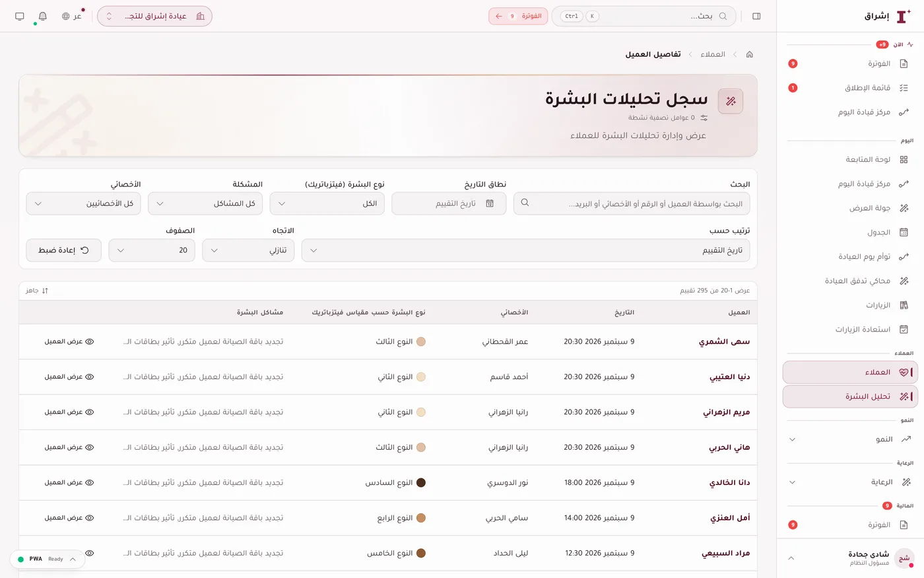924x578 pixels.
Task: Click the sort arrows icon next to جاهز
Action: point(45,291)
